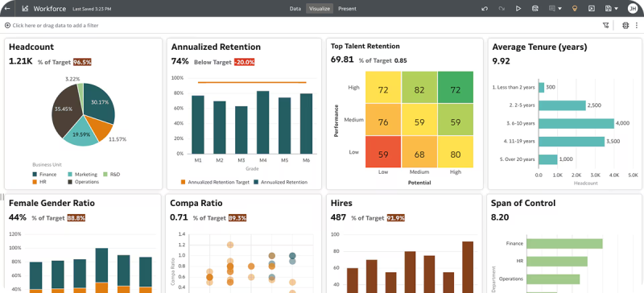Click the 11.57% pie label

[118, 139]
